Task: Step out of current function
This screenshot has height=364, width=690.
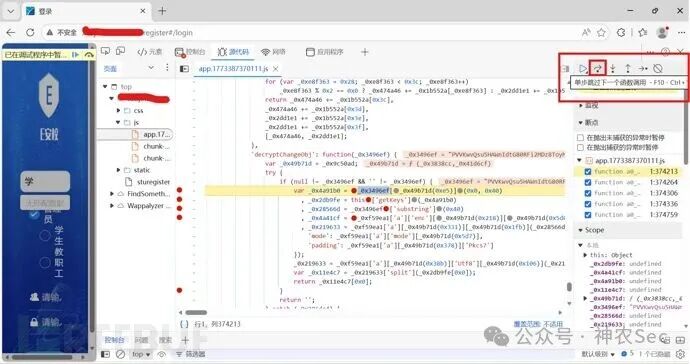Action: pyautogui.click(x=628, y=68)
